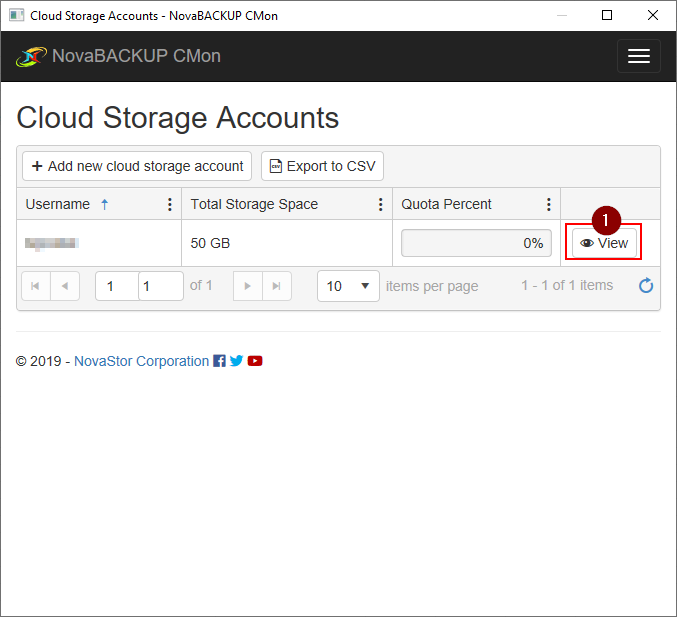
Task: Open Username column options menu
Action: (170, 204)
